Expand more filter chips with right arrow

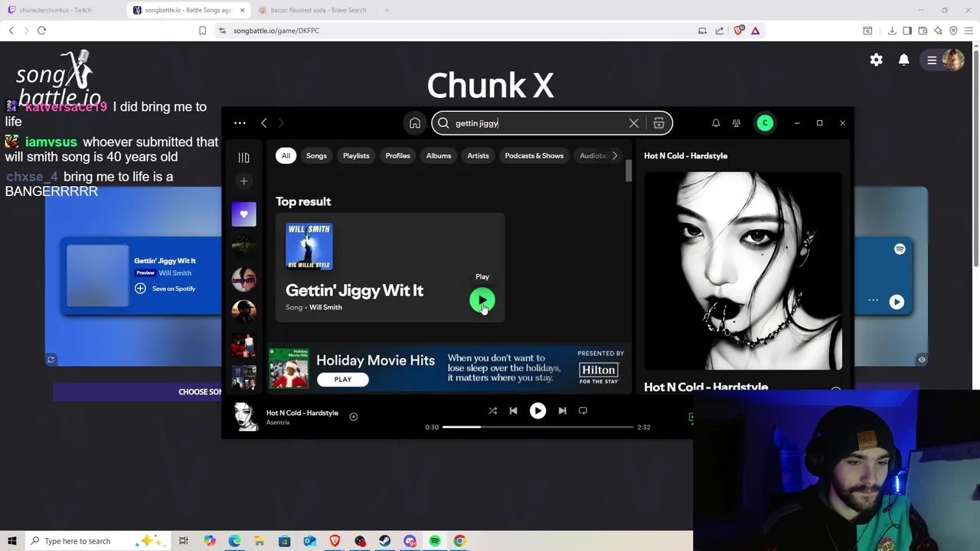(614, 155)
